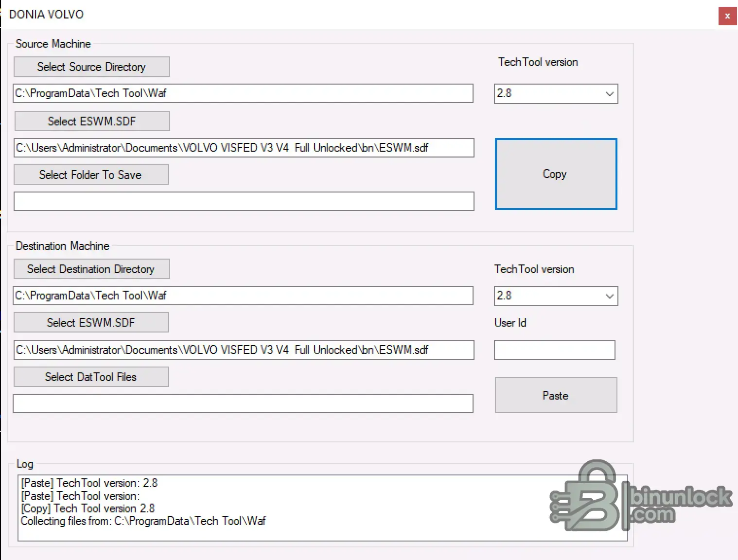Click the 'Collecting files from' log line

tap(143, 521)
